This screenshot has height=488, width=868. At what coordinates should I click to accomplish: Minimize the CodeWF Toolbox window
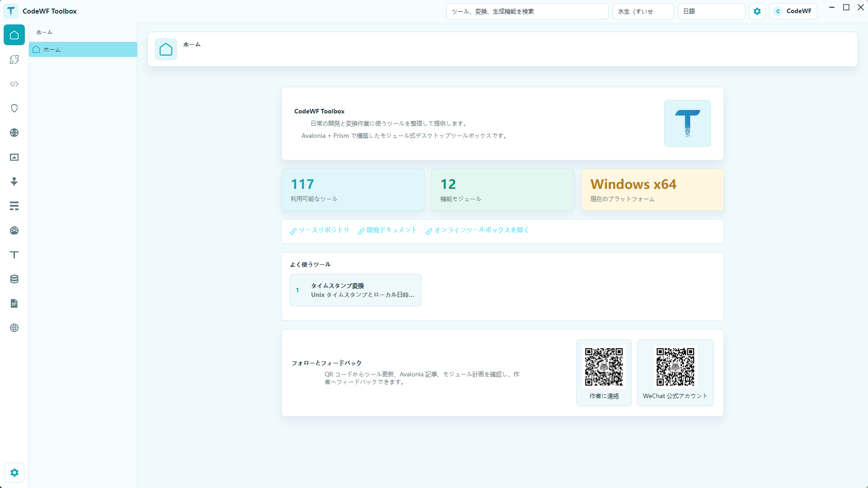coord(832,7)
